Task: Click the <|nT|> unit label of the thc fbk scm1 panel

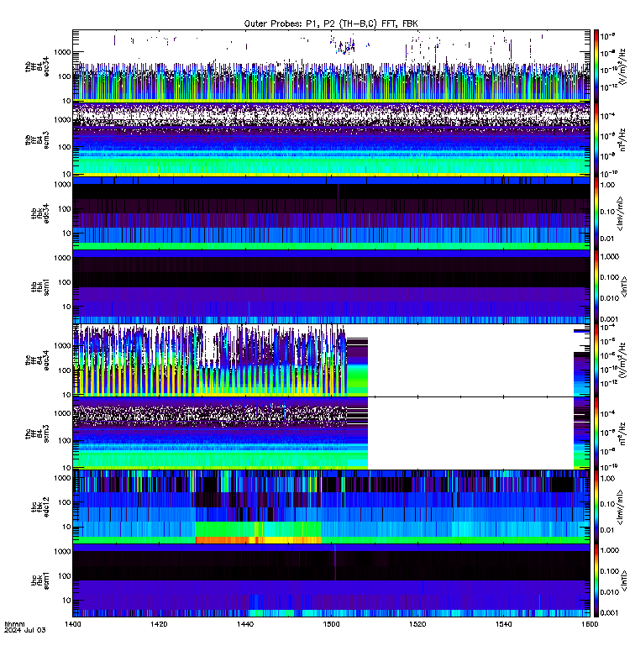Action: [x=624, y=580]
